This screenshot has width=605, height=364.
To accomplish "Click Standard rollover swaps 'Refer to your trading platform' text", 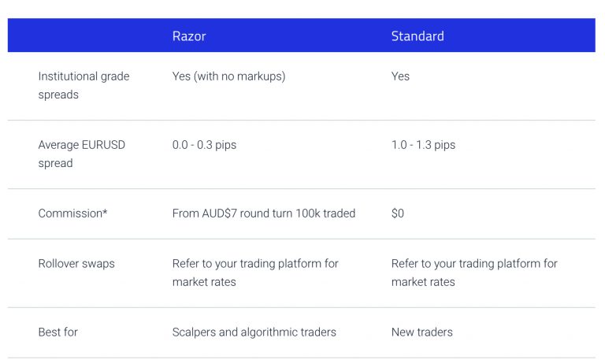I will (474, 273).
